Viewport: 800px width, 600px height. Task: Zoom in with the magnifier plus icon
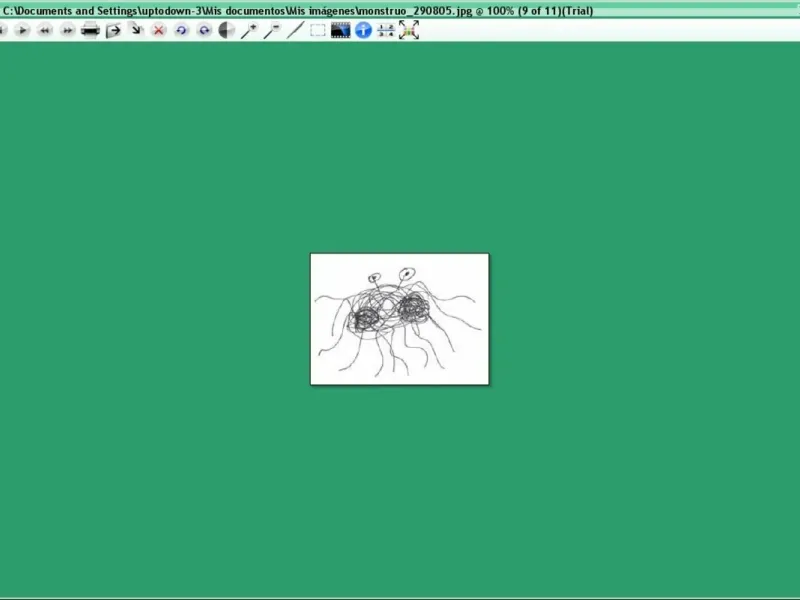click(249, 31)
